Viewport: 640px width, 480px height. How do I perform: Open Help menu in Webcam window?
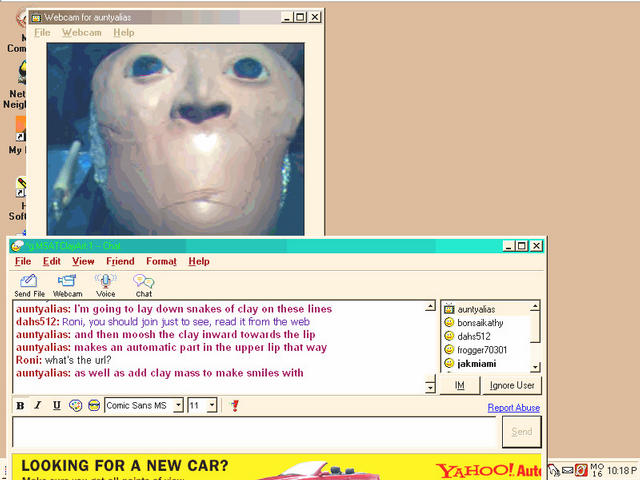coord(124,32)
